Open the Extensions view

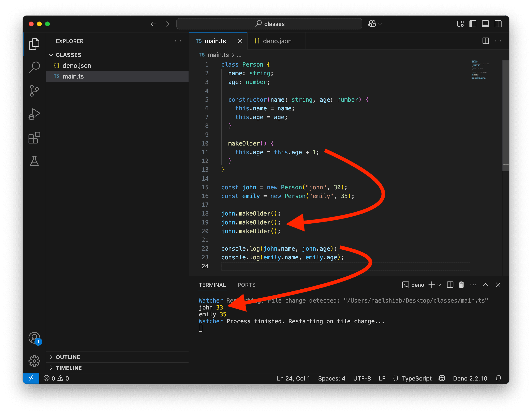pos(34,138)
